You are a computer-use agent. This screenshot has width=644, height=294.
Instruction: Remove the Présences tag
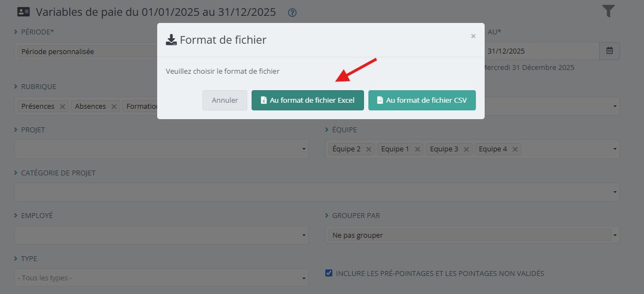62,107
